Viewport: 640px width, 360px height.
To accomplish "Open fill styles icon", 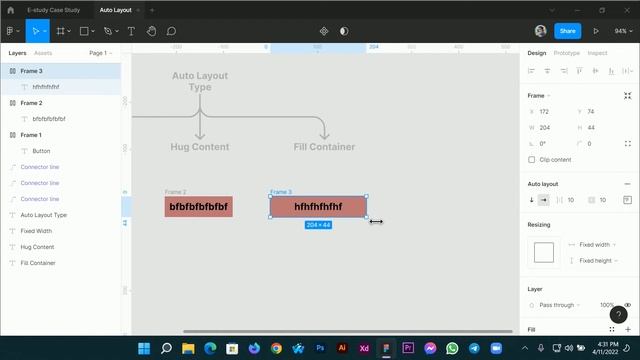I will pyautogui.click(x=612, y=329).
